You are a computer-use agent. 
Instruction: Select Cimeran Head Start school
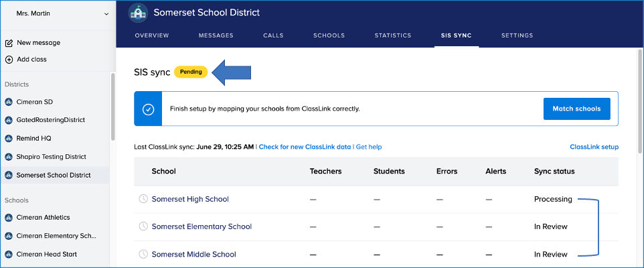pos(46,255)
